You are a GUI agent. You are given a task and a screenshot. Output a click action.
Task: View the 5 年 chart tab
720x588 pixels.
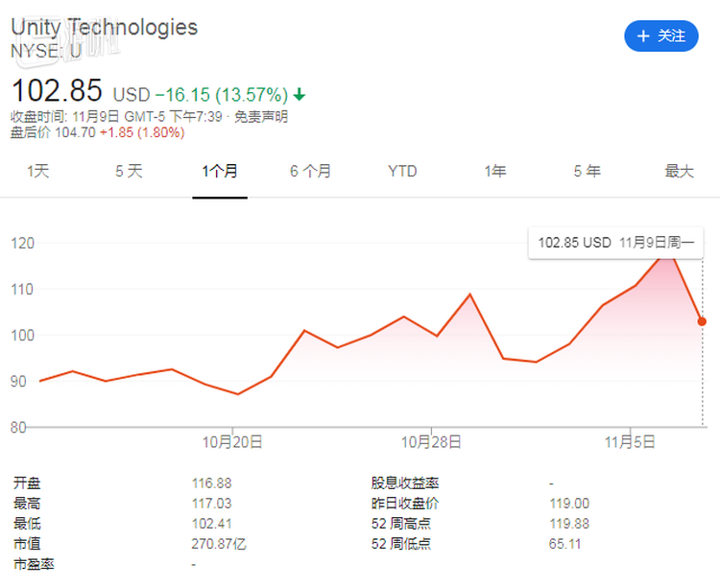click(587, 171)
